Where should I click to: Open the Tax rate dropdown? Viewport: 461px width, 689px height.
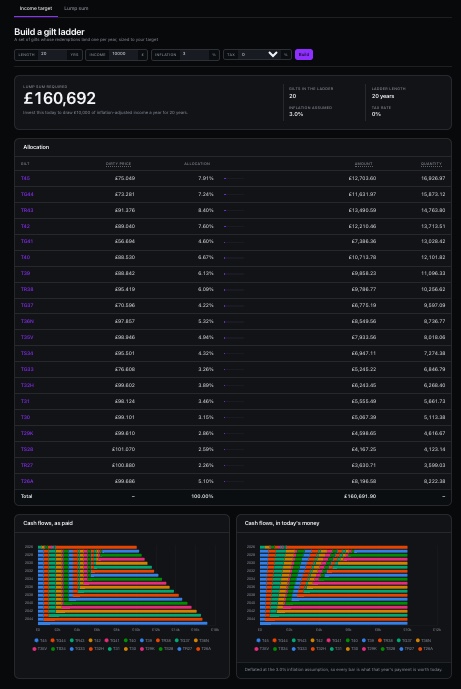(x=260, y=54)
